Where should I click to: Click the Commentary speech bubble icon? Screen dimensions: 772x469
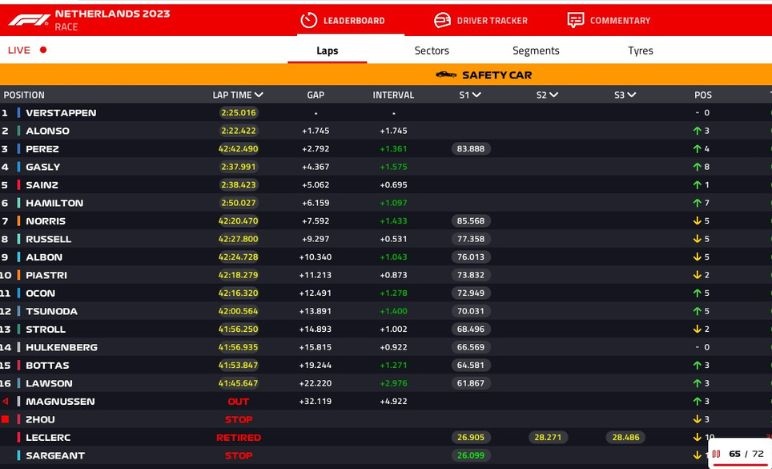(575, 20)
